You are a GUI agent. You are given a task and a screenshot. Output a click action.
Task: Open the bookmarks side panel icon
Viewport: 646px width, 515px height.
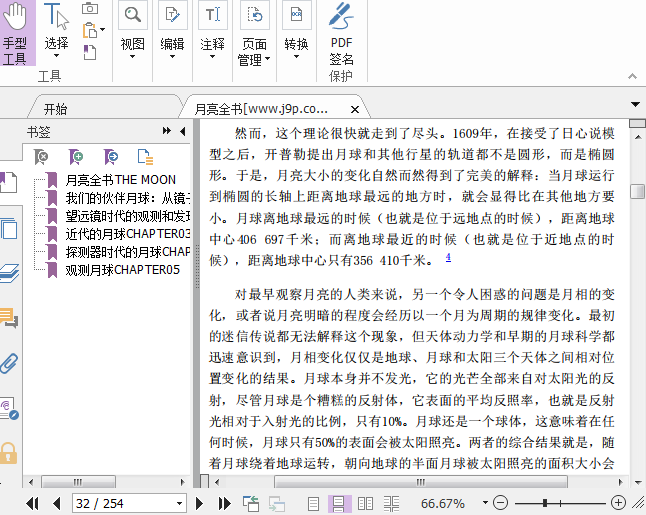8,183
